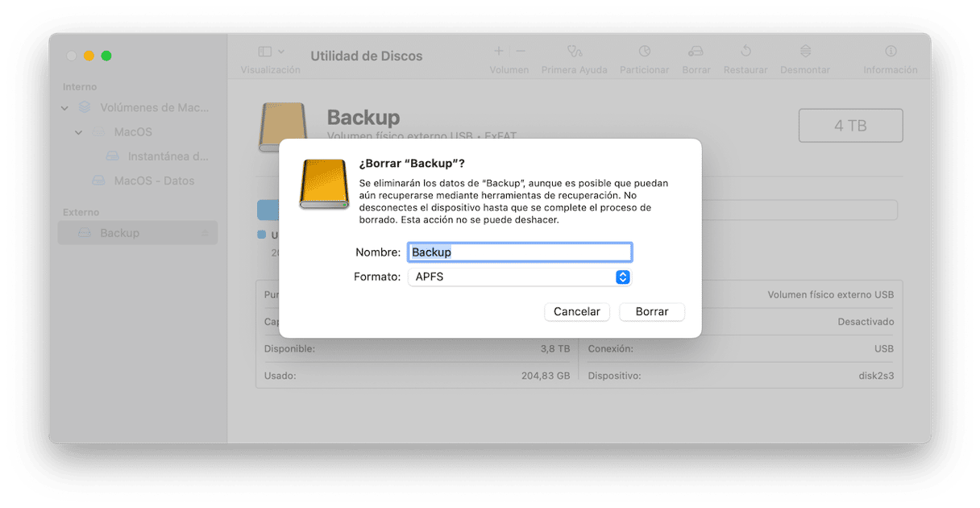
Task: Click the Primera Ayuda toolbar icon
Action: click(575, 52)
